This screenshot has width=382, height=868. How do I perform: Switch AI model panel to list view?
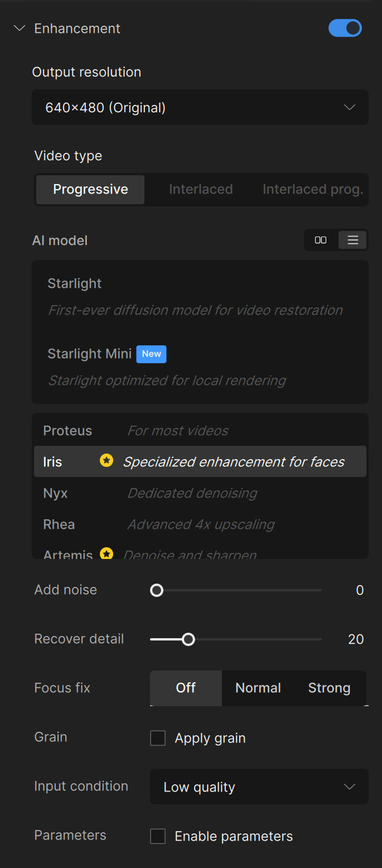[x=352, y=240]
